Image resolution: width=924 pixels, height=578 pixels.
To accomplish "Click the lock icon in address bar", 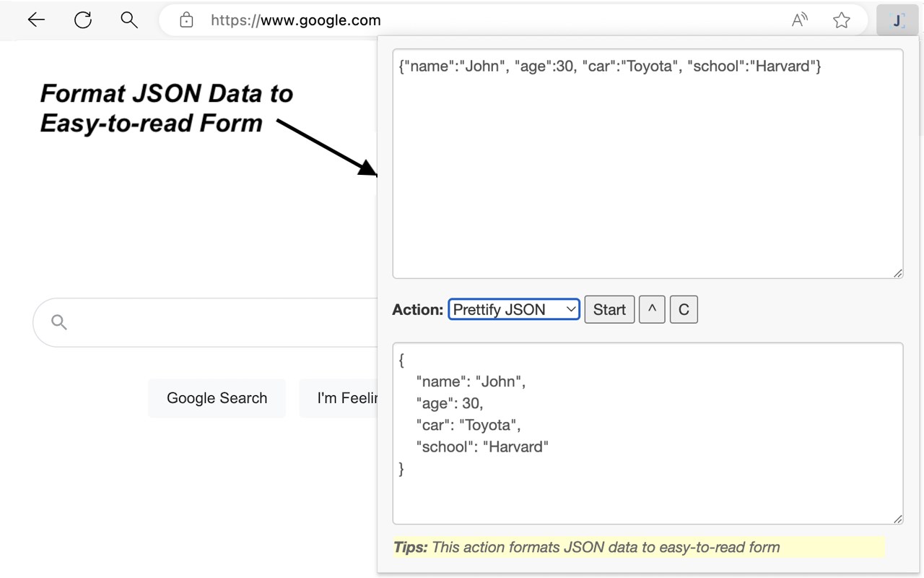I will pos(186,20).
